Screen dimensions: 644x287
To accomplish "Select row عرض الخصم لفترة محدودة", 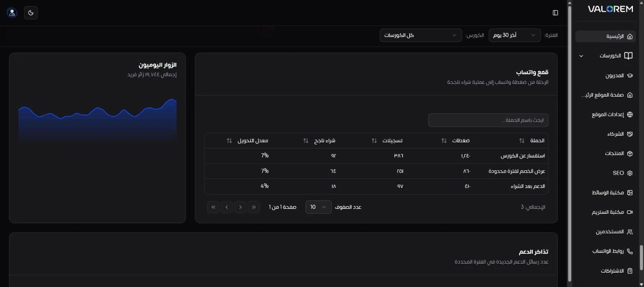I will click(376, 171).
